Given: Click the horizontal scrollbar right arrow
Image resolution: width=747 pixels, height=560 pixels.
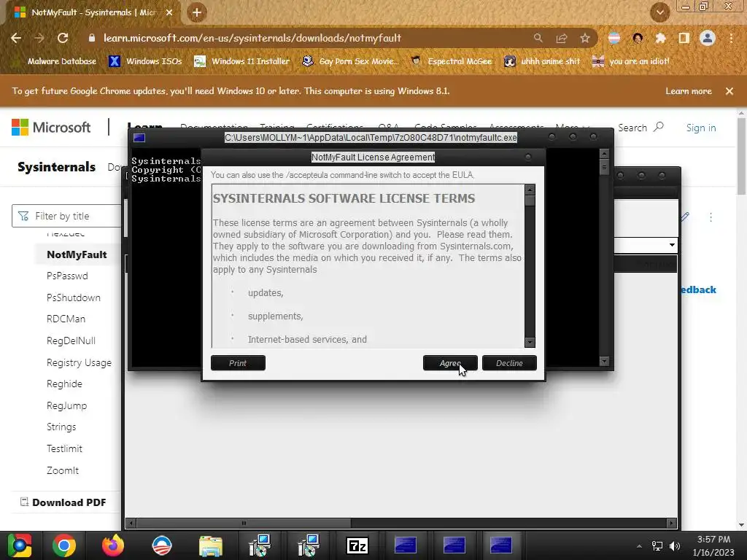Looking at the screenshot, I should [x=672, y=523].
